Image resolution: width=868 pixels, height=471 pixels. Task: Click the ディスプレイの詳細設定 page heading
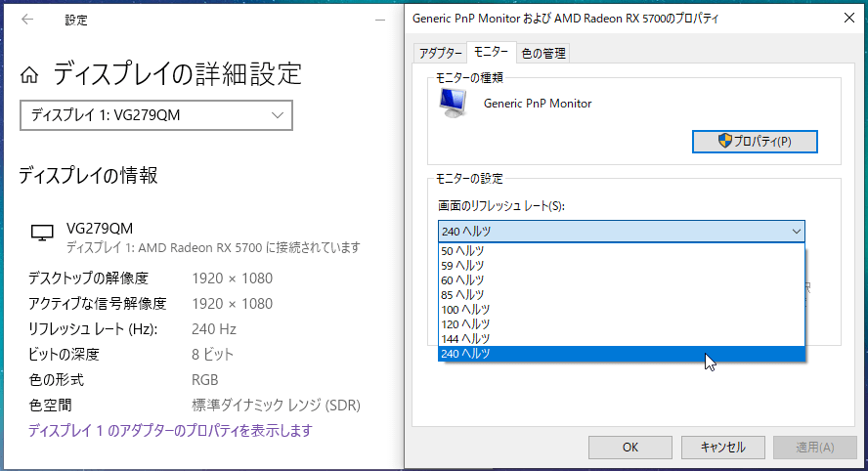coord(177,74)
